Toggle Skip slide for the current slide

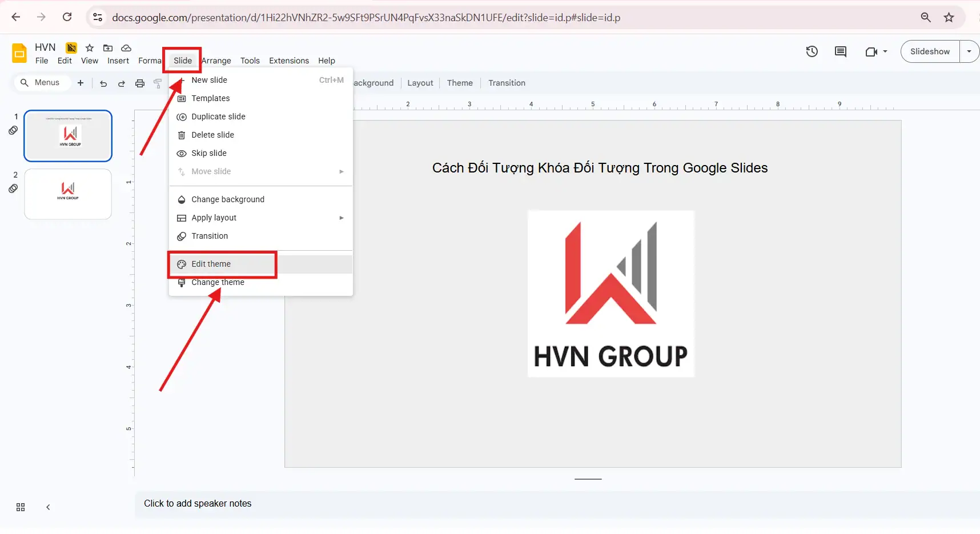208,153
